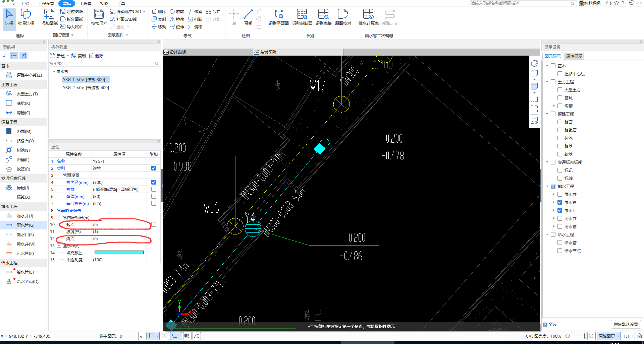
Task: Click 原图校对 proofreading tool
Action: click(343, 17)
